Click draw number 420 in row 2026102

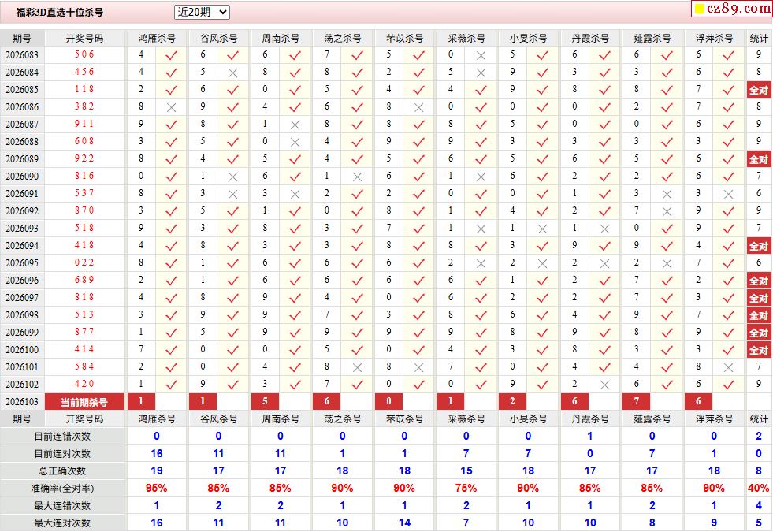(x=84, y=384)
